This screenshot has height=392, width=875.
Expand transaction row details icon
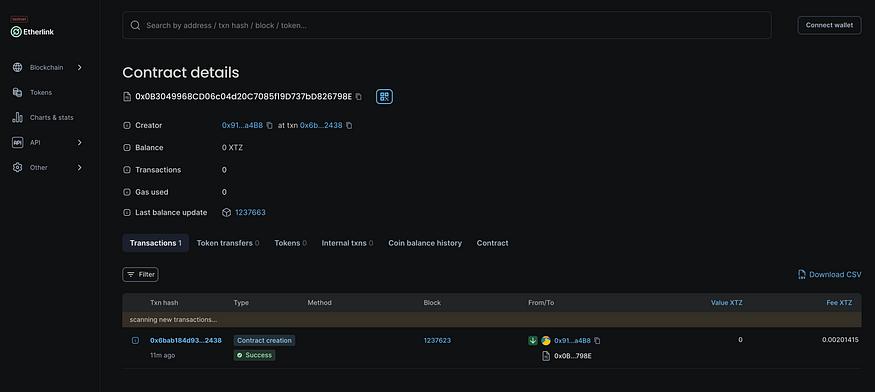click(x=135, y=341)
